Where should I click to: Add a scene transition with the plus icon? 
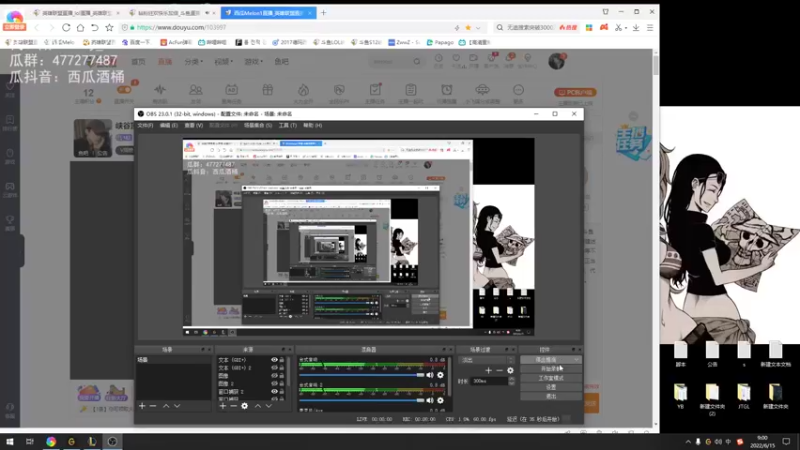(x=488, y=370)
